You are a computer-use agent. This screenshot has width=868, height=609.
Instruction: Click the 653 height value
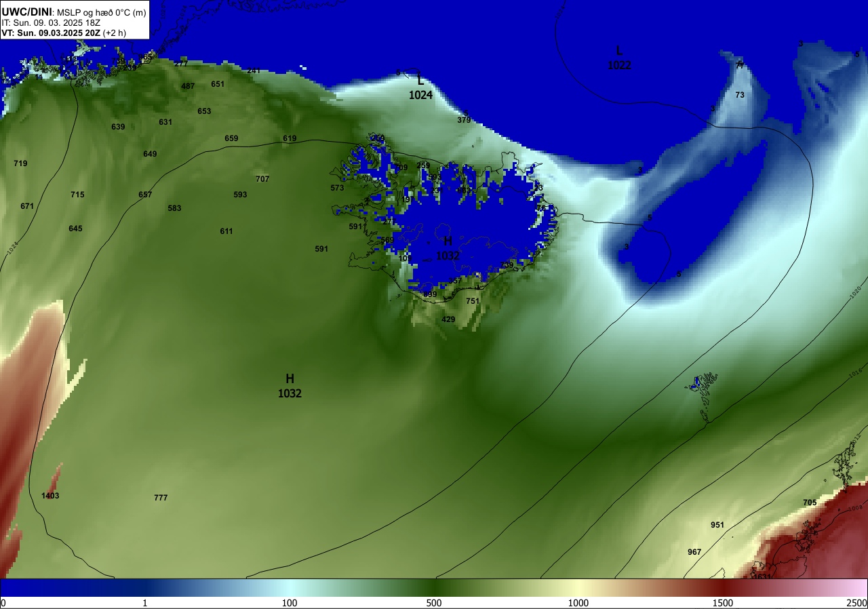(204, 111)
